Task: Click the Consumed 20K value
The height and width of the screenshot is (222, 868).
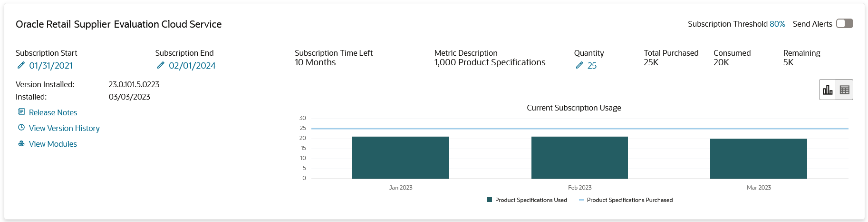Action: [x=721, y=62]
